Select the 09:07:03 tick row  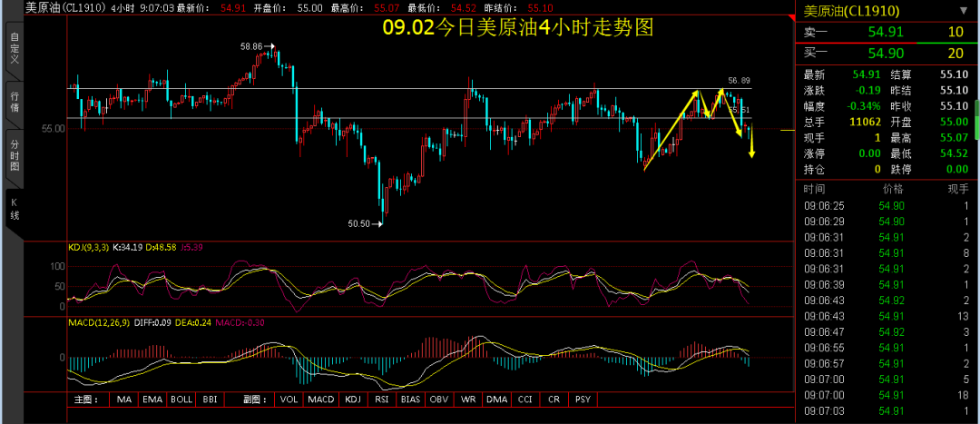pos(887,410)
